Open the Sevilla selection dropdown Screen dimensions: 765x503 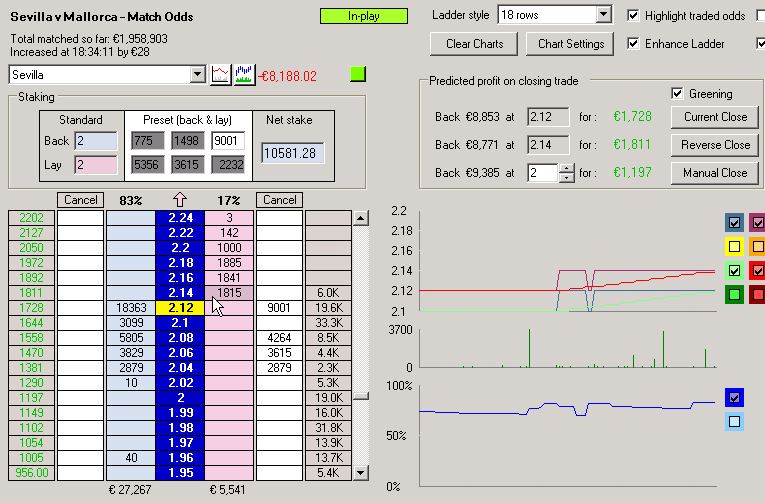coord(196,75)
